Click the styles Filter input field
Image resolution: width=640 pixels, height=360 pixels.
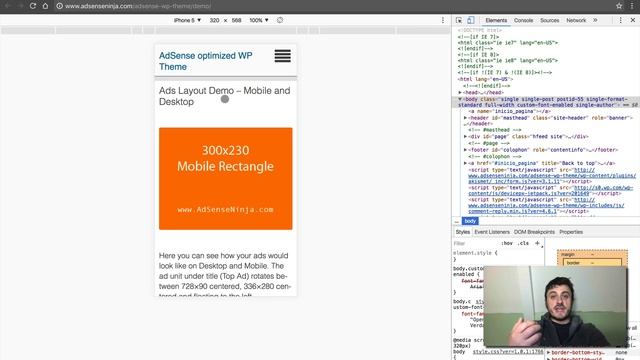[476, 243]
